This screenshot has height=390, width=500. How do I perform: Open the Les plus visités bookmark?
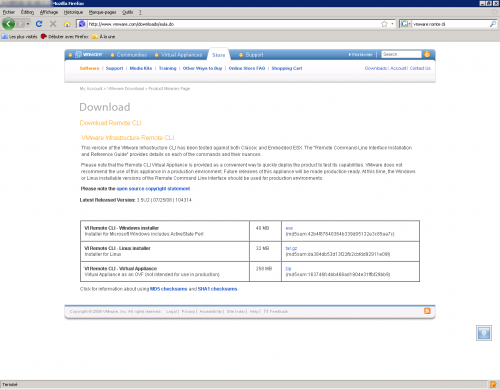point(19,37)
